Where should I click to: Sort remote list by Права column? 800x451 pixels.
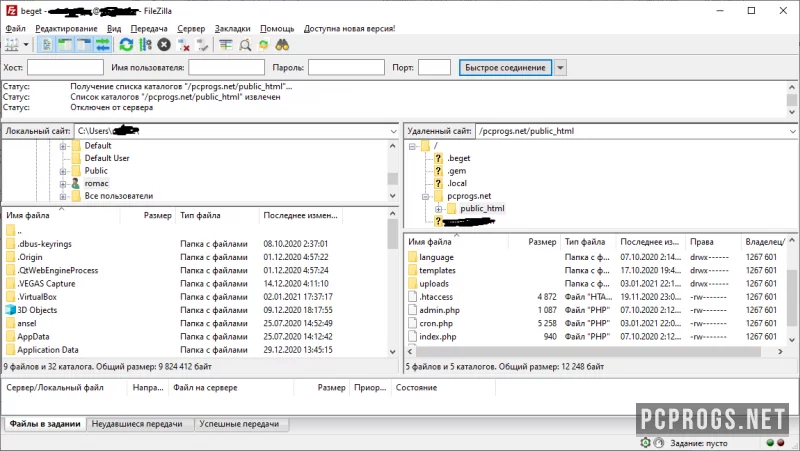[713, 242]
